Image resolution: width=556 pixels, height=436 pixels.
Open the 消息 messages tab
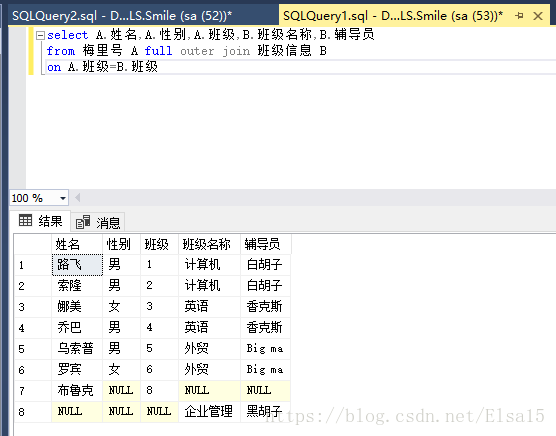pyautogui.click(x=98, y=223)
